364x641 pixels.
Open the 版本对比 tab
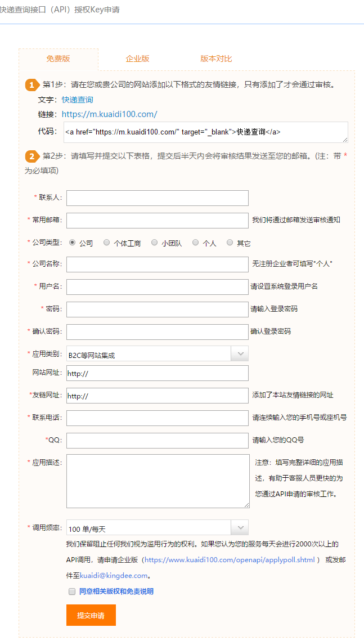click(216, 59)
